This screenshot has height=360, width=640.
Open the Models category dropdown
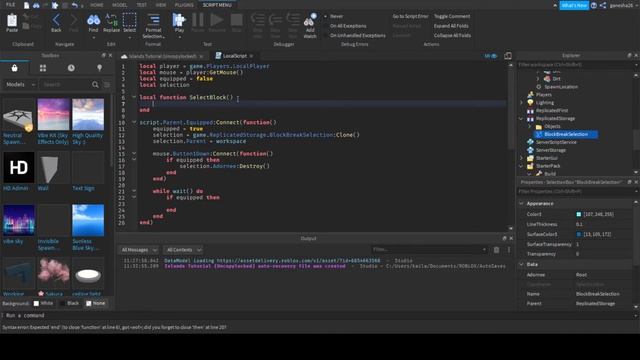(x=20, y=84)
